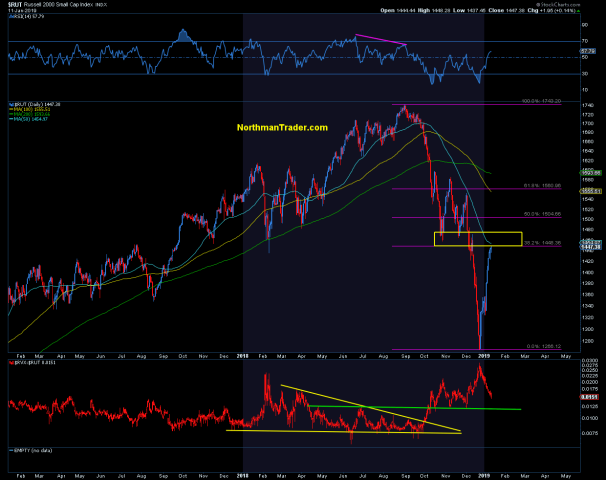
Task: Click the 2018 label on the bottom empty panel axis
Action: pyautogui.click(x=242, y=476)
